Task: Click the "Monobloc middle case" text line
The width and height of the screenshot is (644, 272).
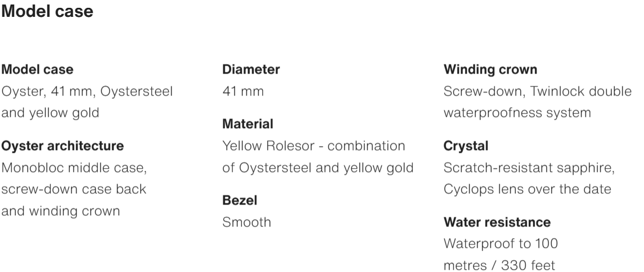Action: (74, 167)
